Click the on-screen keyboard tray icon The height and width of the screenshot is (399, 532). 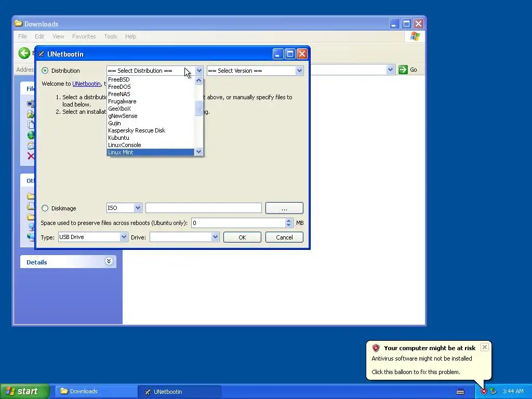coord(460,392)
